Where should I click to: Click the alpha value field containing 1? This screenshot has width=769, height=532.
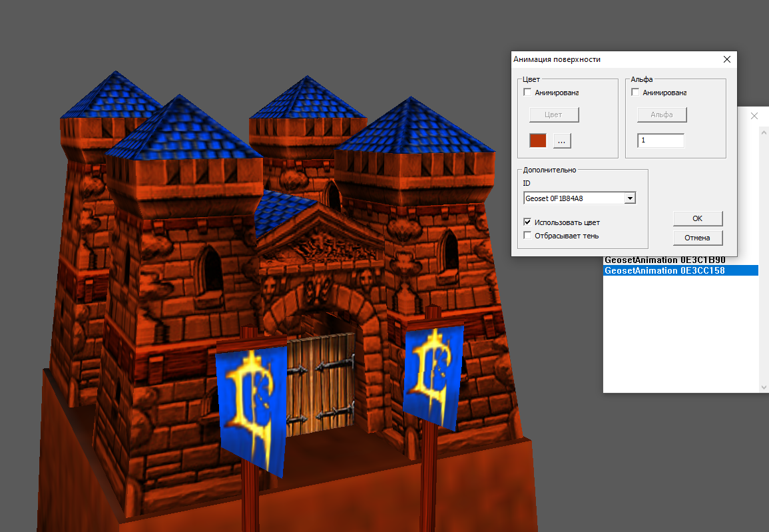660,140
